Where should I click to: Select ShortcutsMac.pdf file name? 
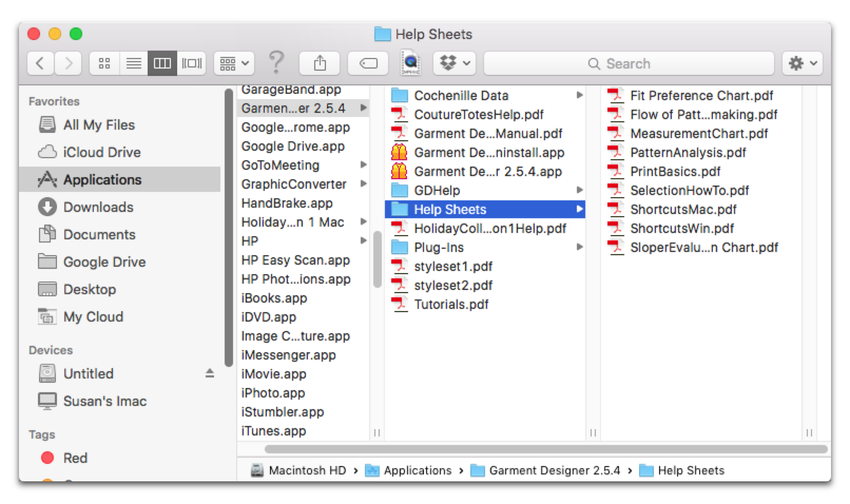coord(683,209)
